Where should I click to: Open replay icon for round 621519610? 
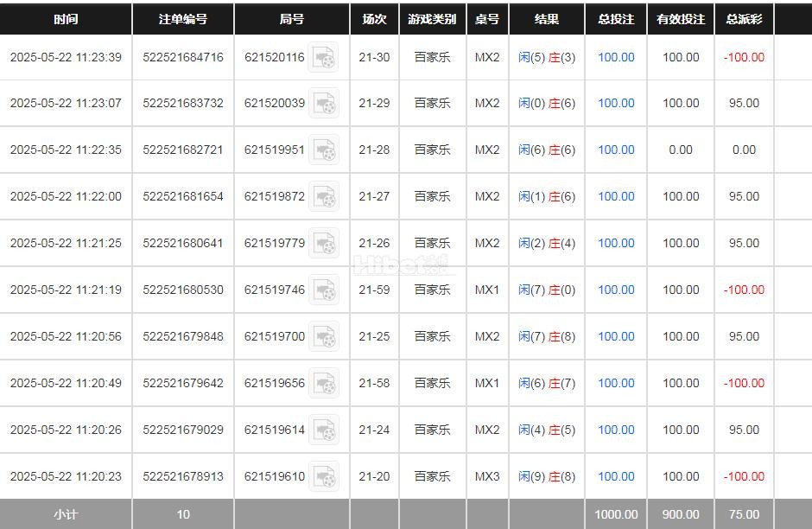point(324,477)
